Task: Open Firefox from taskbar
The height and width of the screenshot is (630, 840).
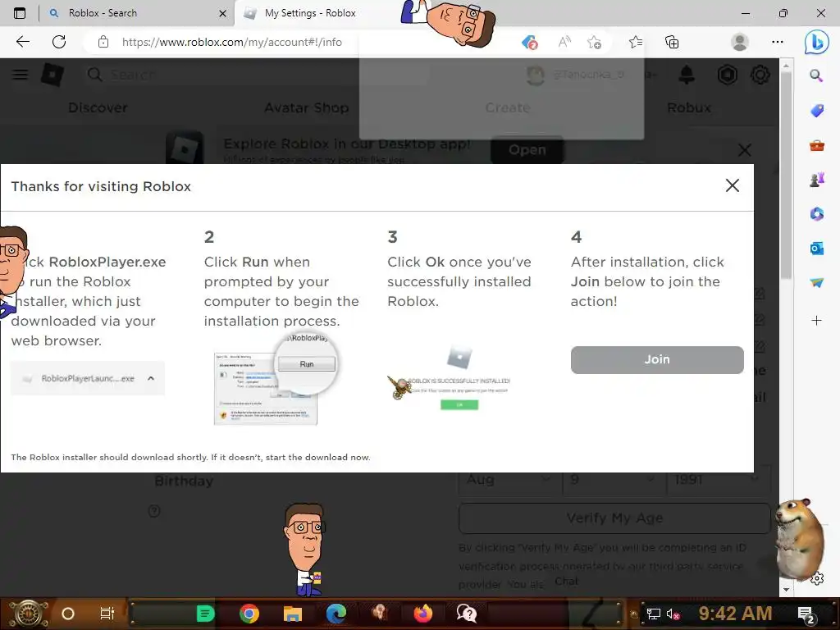Action: pos(423,614)
